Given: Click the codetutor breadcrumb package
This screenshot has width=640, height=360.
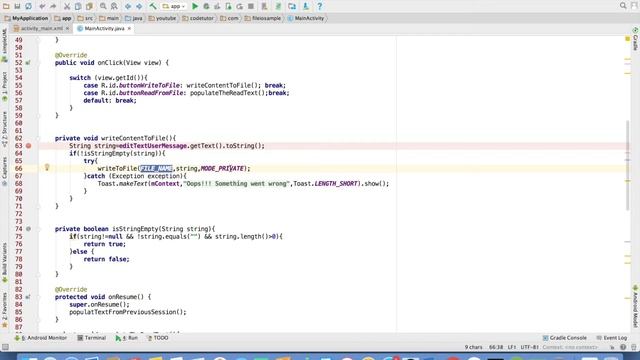Looking at the screenshot, I should click(198, 18).
